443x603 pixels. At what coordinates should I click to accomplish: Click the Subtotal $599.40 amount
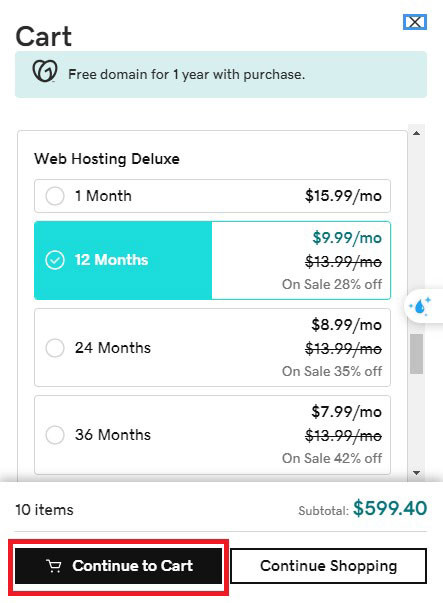coord(390,508)
